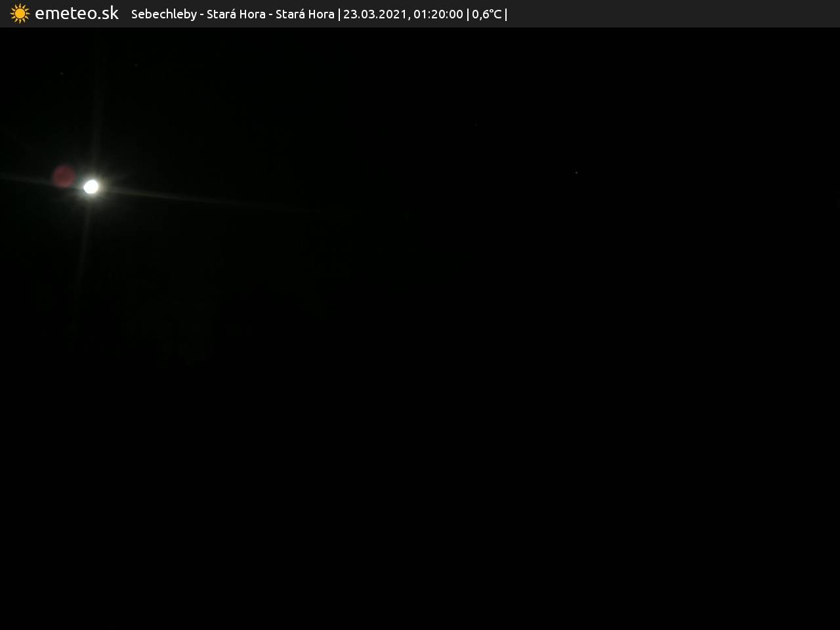This screenshot has height=630, width=840.
Task: Click the pipe between time and temperature
Action: (467, 14)
